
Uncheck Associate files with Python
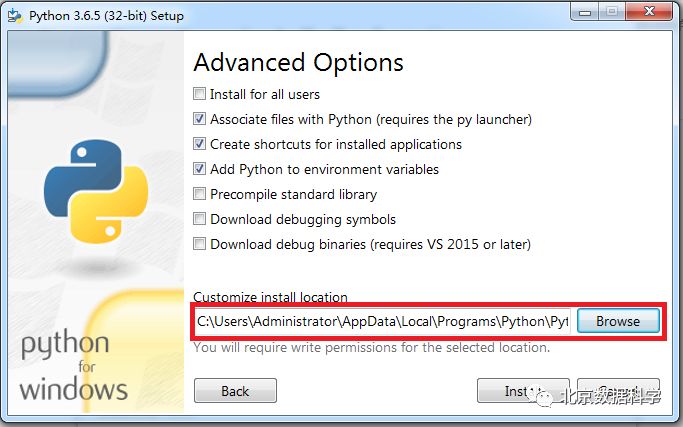(x=200, y=119)
